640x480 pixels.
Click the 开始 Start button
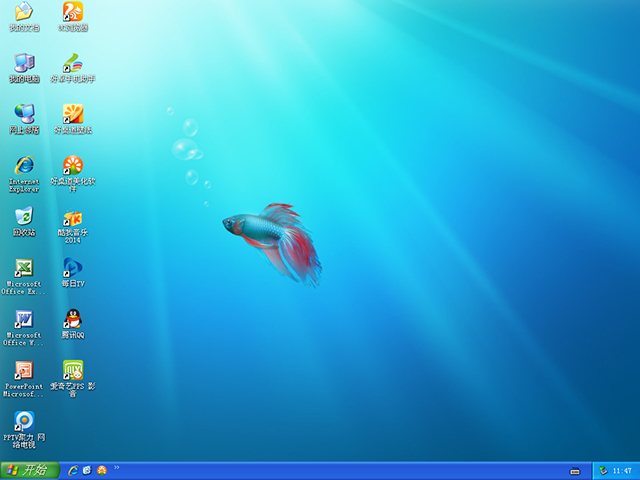[x=28, y=470]
